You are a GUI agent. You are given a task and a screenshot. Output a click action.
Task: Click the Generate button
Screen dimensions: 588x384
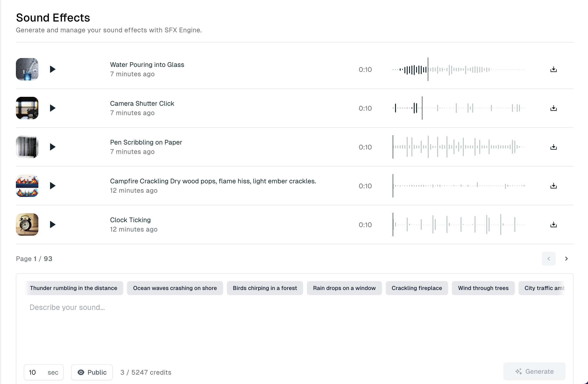pyautogui.click(x=534, y=371)
